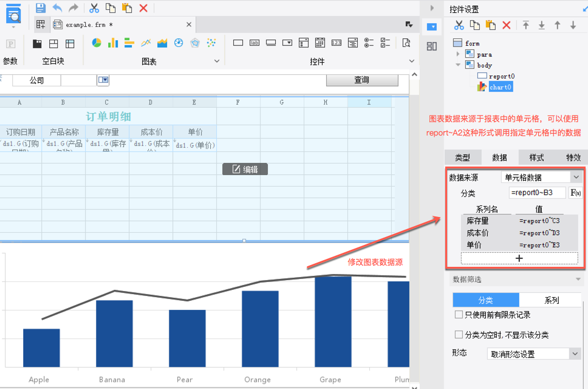The image size is (588, 389).
Task: Select column header F in the report
Action: (238, 102)
